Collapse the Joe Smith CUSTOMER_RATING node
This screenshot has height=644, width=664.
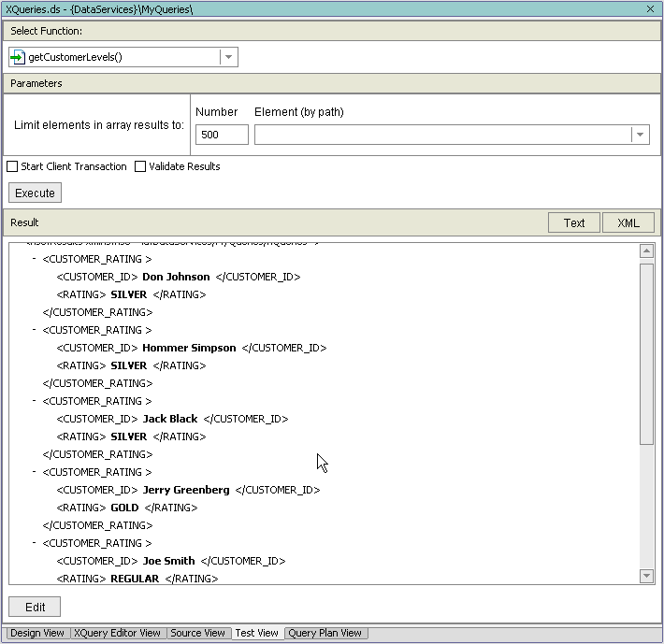(x=35, y=542)
